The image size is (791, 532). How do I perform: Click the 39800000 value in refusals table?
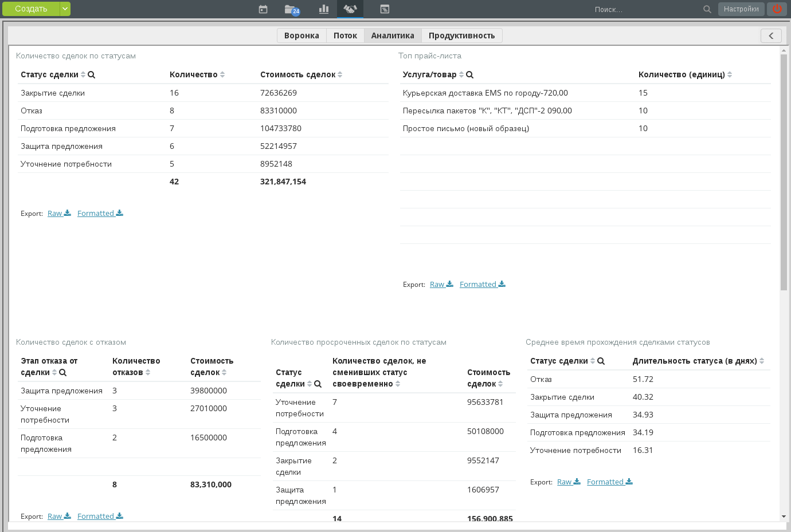(x=209, y=391)
